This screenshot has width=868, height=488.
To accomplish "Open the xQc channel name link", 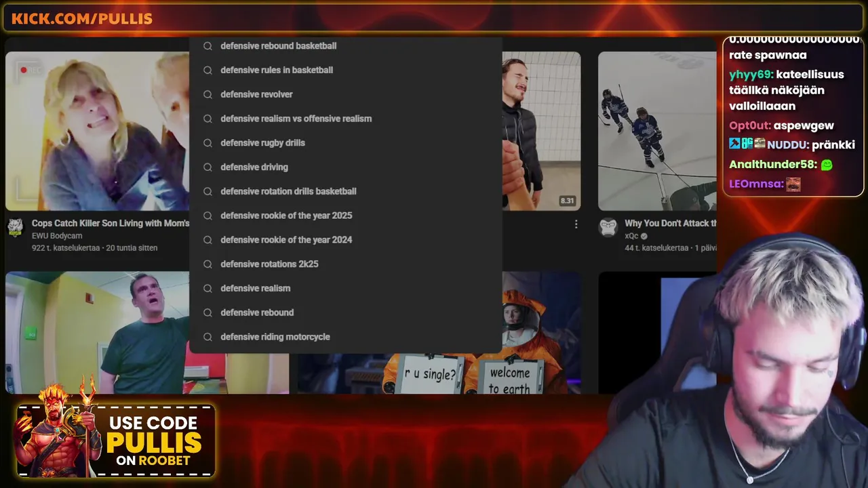I will [x=631, y=236].
